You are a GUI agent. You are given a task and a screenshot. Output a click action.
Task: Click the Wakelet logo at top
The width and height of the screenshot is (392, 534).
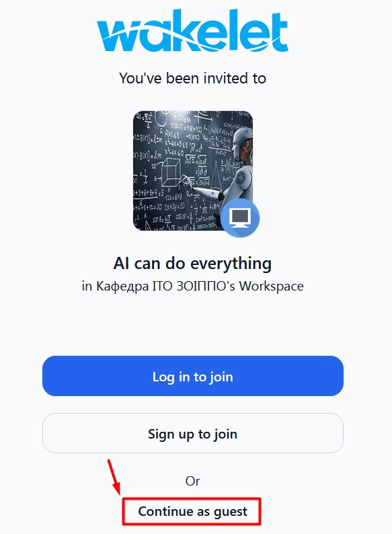(x=193, y=32)
